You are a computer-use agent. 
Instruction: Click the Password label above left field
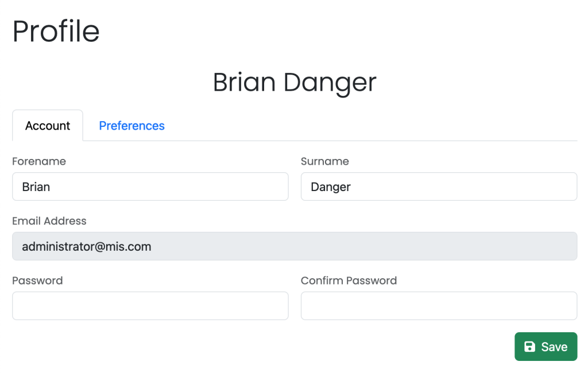37,281
